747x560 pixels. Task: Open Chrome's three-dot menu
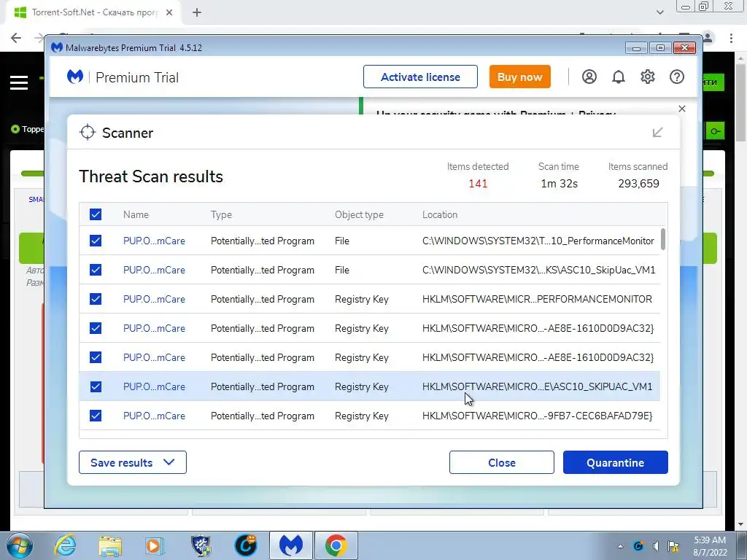coord(731,38)
